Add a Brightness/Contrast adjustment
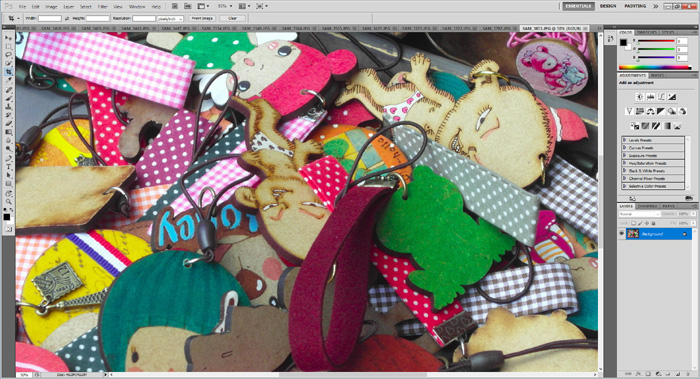700x379 pixels. pos(640,97)
